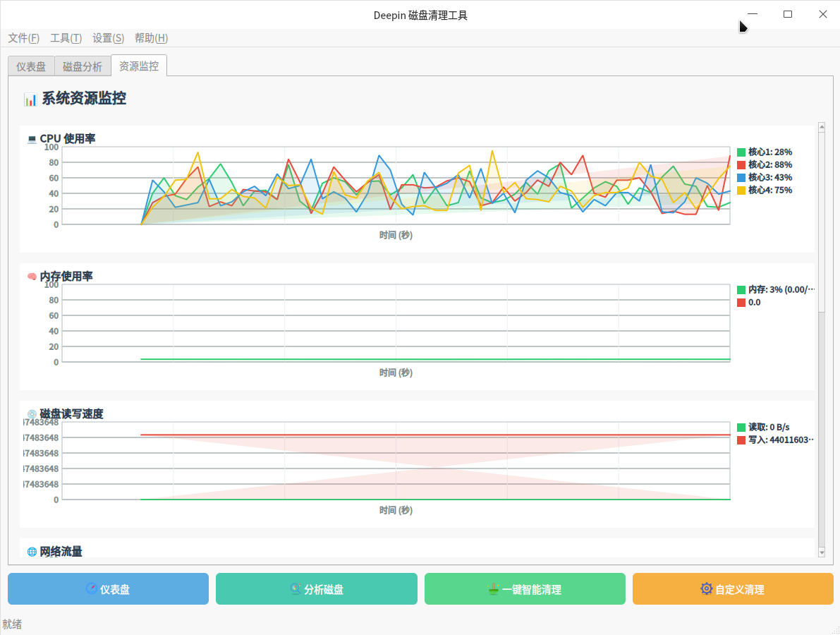Image resolution: width=840 pixels, height=635 pixels.
Task: Click the blue 仪表盘 button at bottom
Action: coord(108,589)
